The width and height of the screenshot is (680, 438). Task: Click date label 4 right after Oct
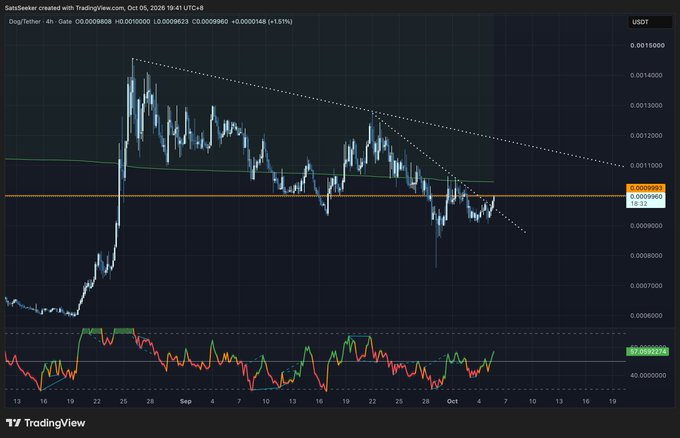click(479, 402)
